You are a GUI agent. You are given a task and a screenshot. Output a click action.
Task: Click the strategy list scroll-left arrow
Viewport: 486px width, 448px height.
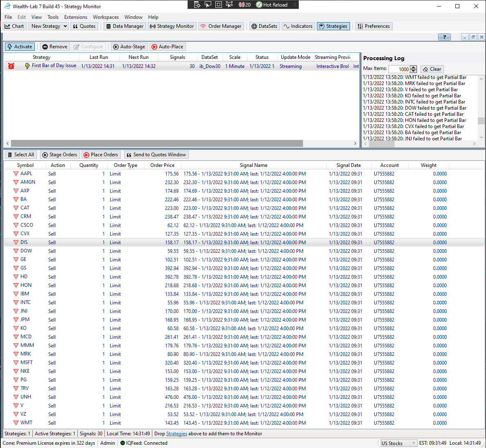point(8,144)
